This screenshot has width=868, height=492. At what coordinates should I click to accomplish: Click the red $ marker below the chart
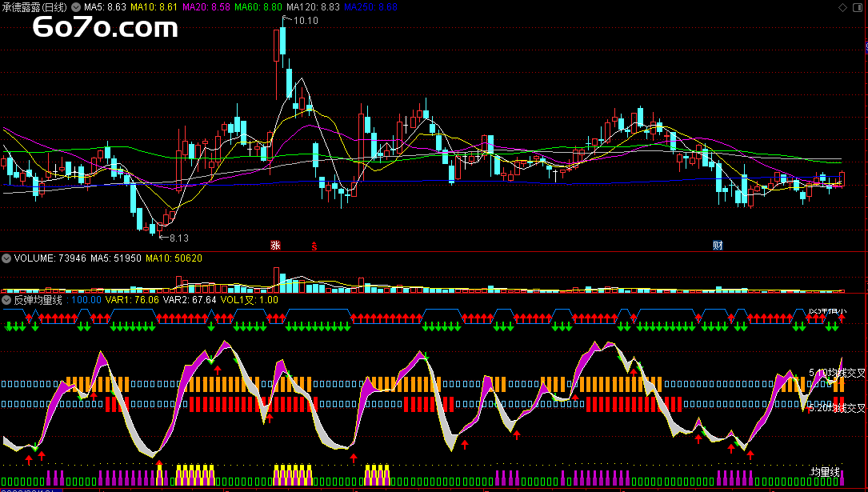pyautogui.click(x=314, y=246)
